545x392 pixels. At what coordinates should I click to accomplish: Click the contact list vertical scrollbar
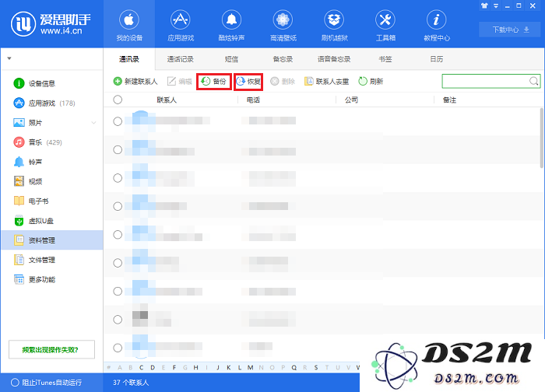click(542, 138)
